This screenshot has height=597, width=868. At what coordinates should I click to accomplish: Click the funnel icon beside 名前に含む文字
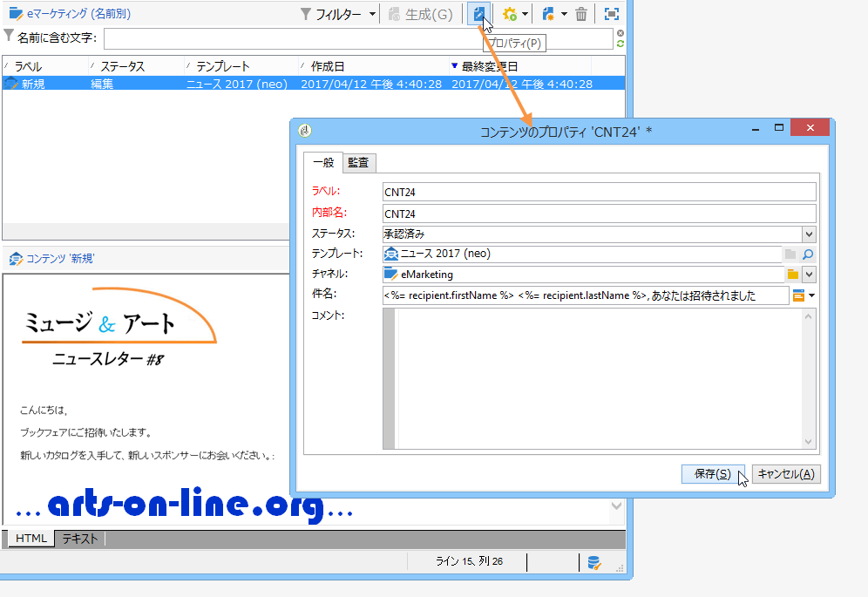pos(9,36)
